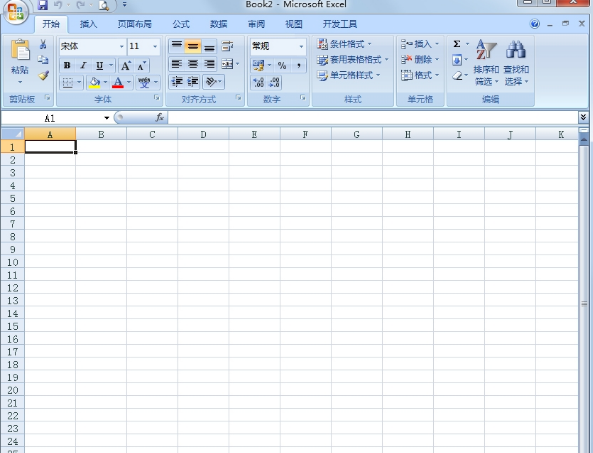Apply yellow fill color to the cell
The width and height of the screenshot is (593, 453).
pos(94,82)
